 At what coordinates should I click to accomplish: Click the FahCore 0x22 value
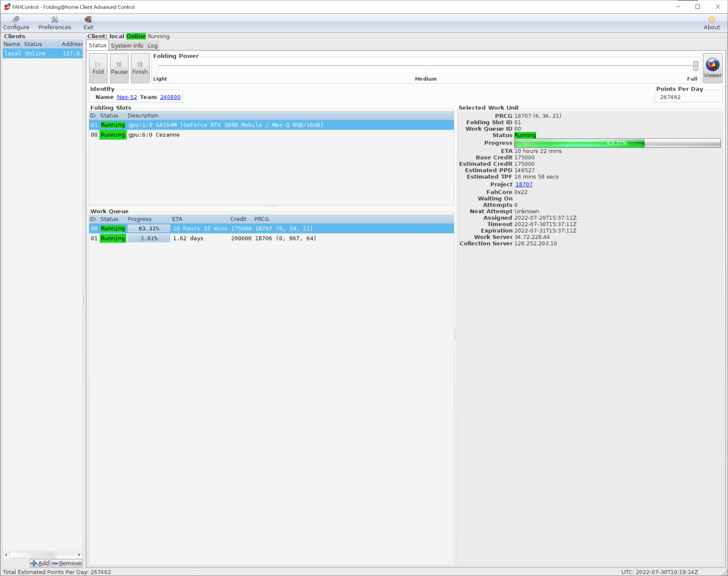pos(521,192)
